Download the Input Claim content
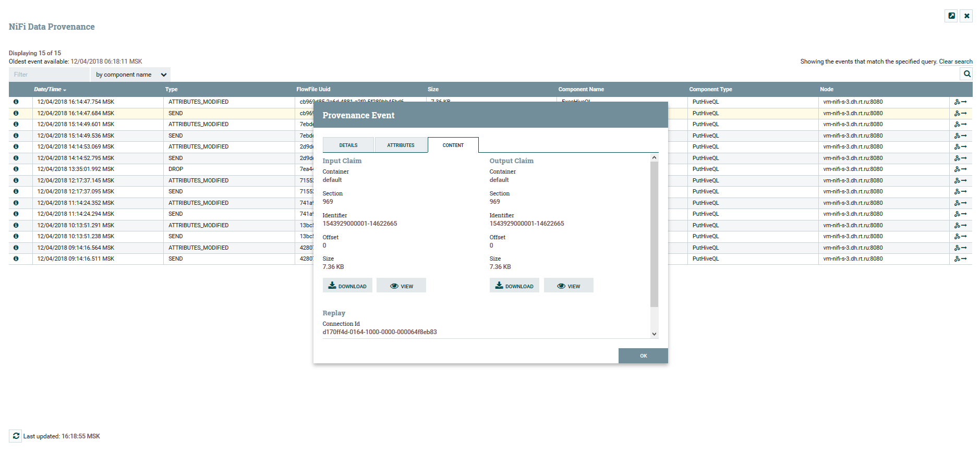The height and width of the screenshot is (454, 980). 347,285
